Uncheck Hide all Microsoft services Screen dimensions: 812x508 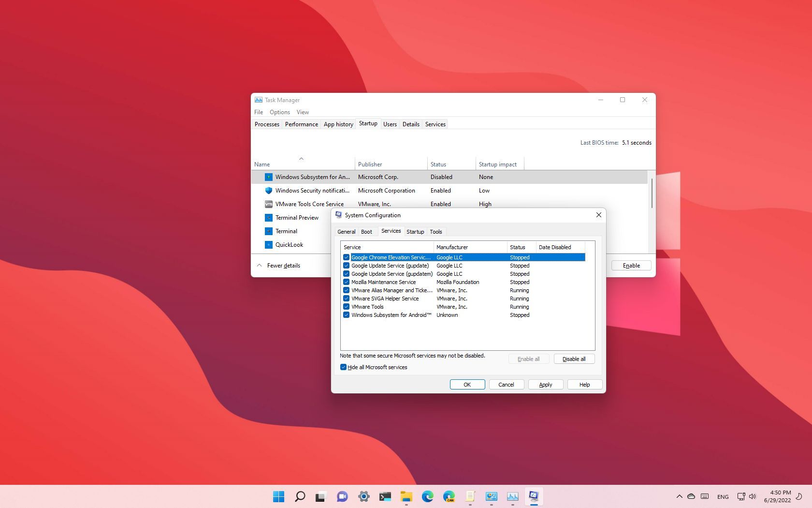tap(344, 367)
